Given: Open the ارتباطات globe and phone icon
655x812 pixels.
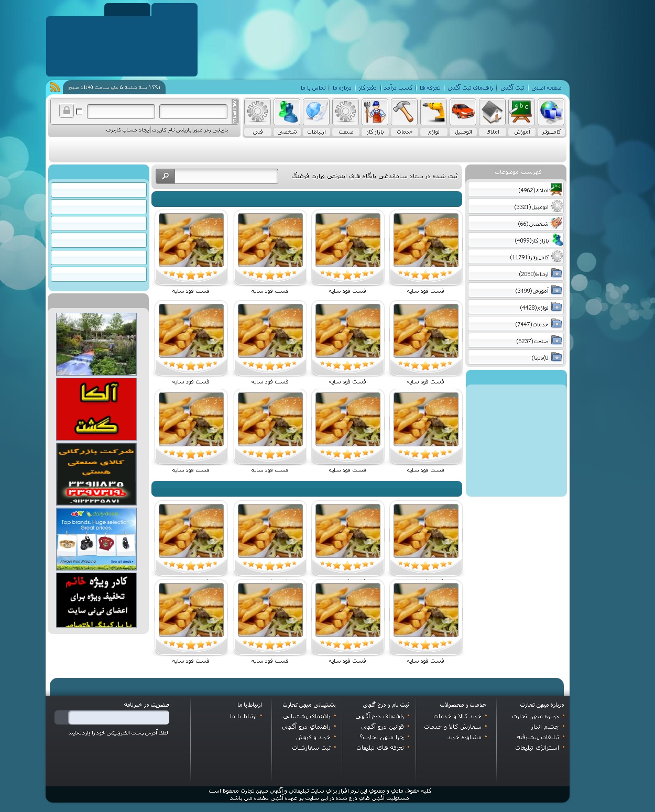Looking at the screenshot, I should pos(316,112).
